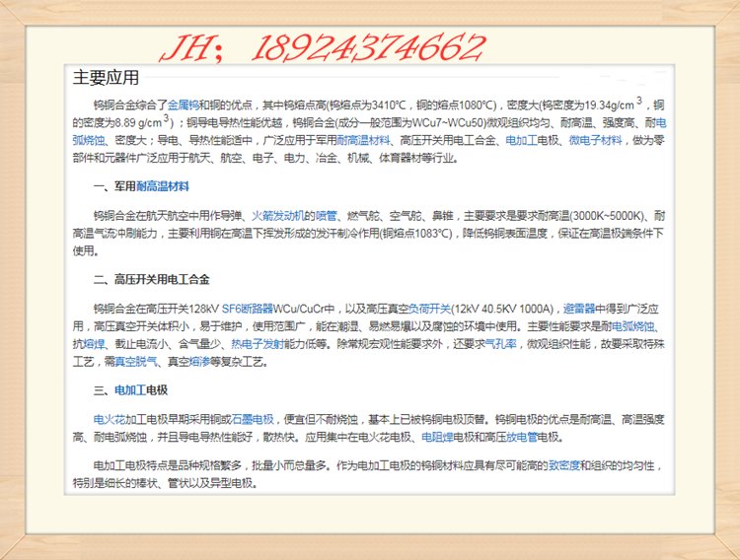Open 耐高温材料 link in heading 一、军用
This screenshot has width=740, height=560.
[163, 186]
